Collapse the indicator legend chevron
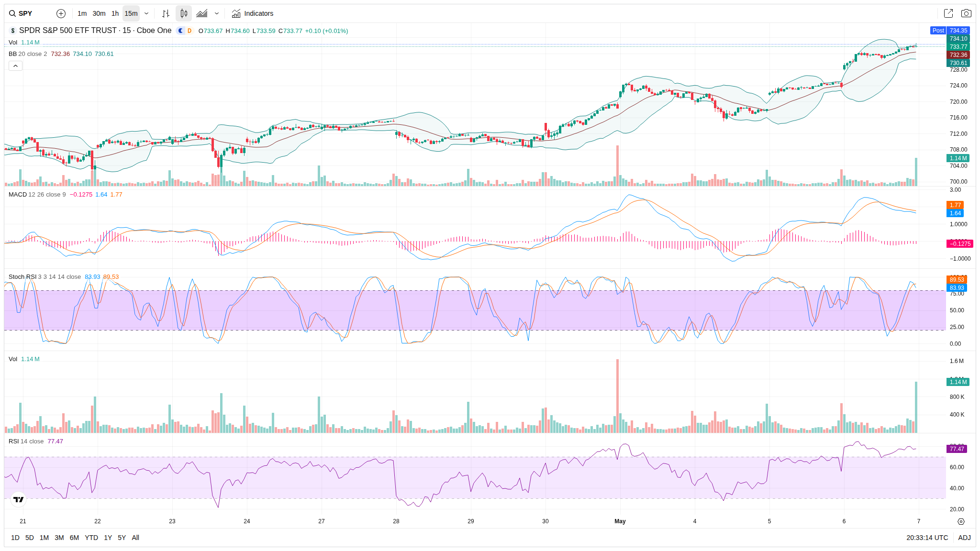 pyautogui.click(x=15, y=66)
